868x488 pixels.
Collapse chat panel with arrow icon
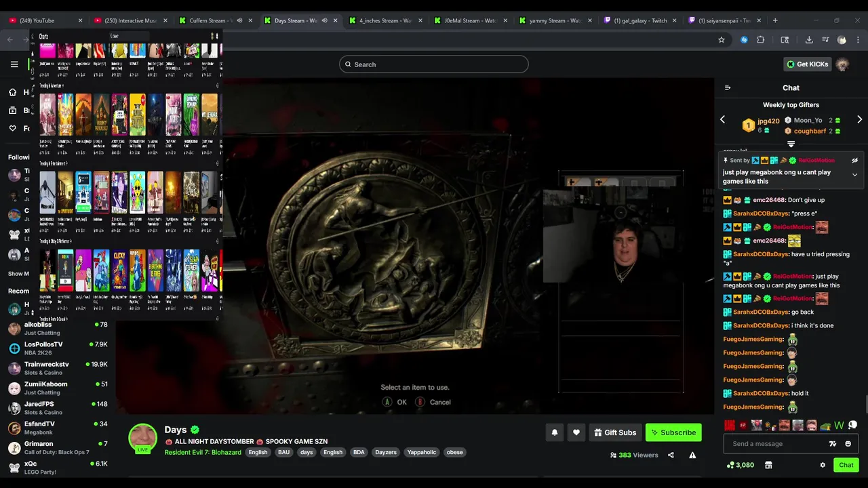(728, 87)
